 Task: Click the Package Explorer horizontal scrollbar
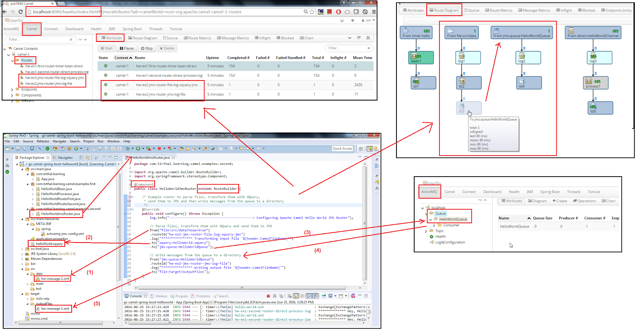click(60, 323)
